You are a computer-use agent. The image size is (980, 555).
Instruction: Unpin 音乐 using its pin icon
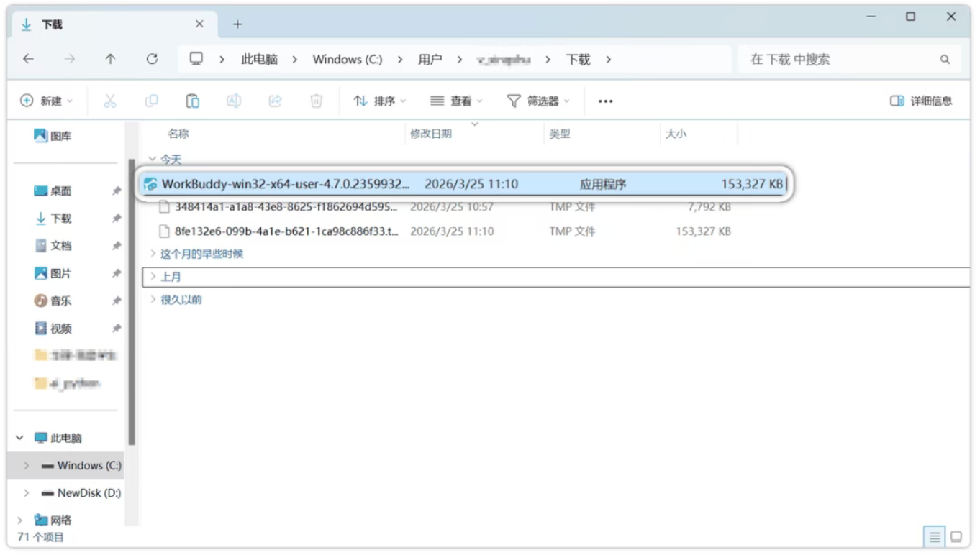point(117,301)
